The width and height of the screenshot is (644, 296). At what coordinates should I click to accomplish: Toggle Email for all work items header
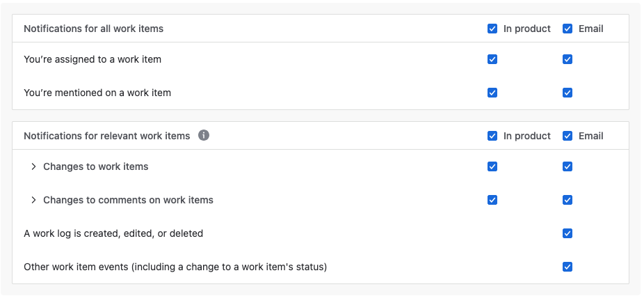(567, 29)
